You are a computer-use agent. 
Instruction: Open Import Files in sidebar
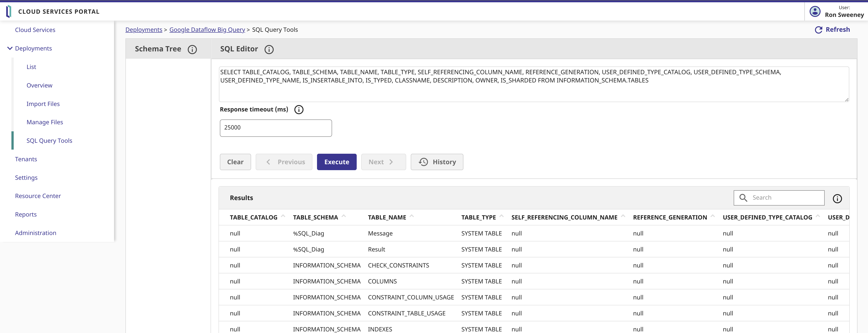click(x=43, y=104)
